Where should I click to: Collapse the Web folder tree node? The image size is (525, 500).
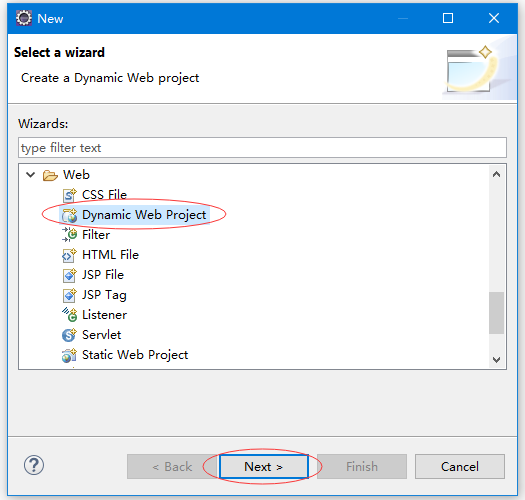(x=30, y=175)
